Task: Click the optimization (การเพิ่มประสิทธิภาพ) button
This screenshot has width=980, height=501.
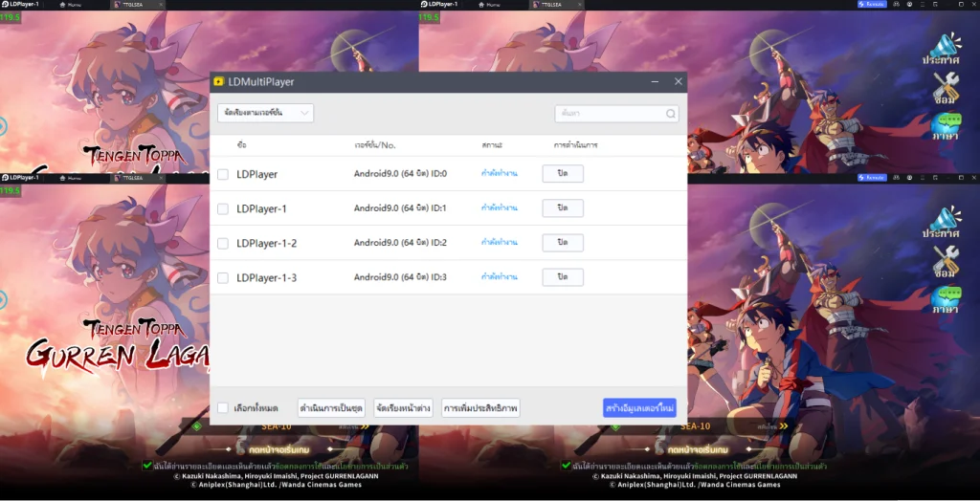Action: (480, 408)
